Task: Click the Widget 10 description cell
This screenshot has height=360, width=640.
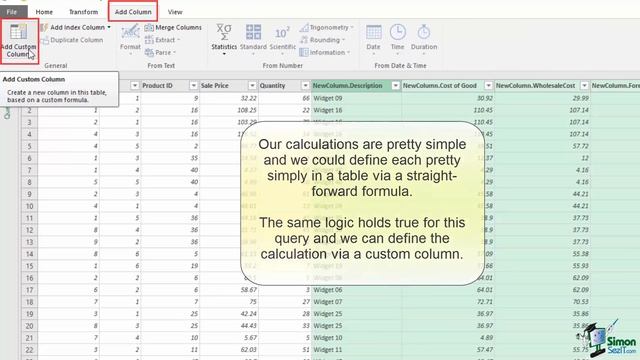Action: 356,338
